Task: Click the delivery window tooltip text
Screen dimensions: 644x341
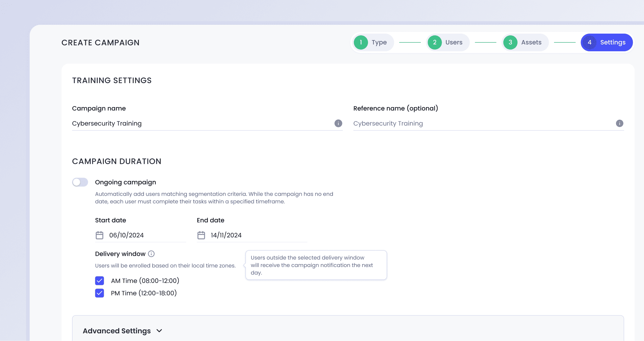Action: tap(312, 265)
